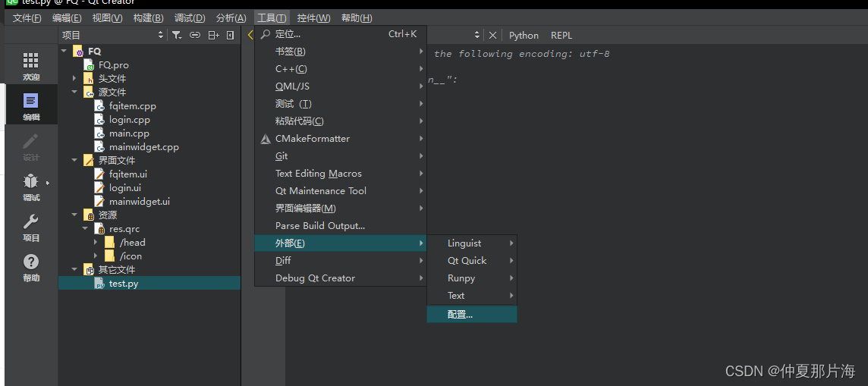
Task: Click the Python toolbar button
Action: [524, 36]
